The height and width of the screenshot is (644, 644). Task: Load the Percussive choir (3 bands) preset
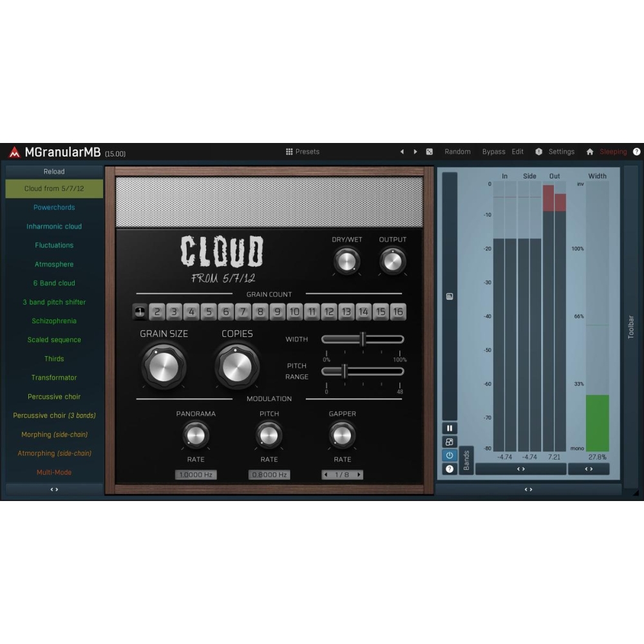coord(54,415)
